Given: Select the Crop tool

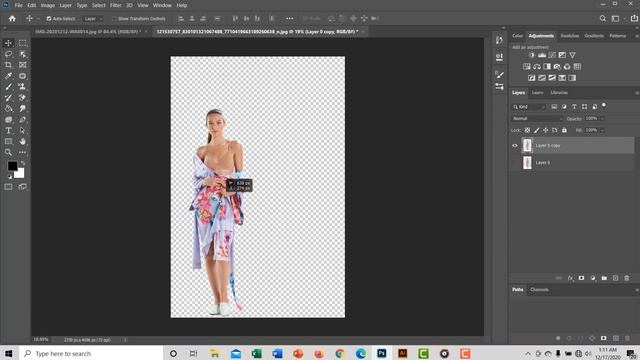Looking at the screenshot, I should (x=8, y=65).
